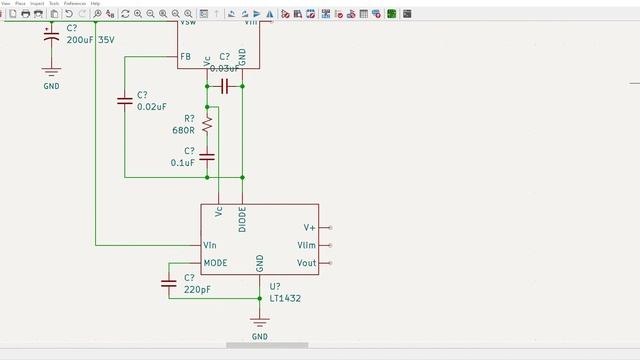
Task: Zoom to fit the page
Action: point(163,14)
